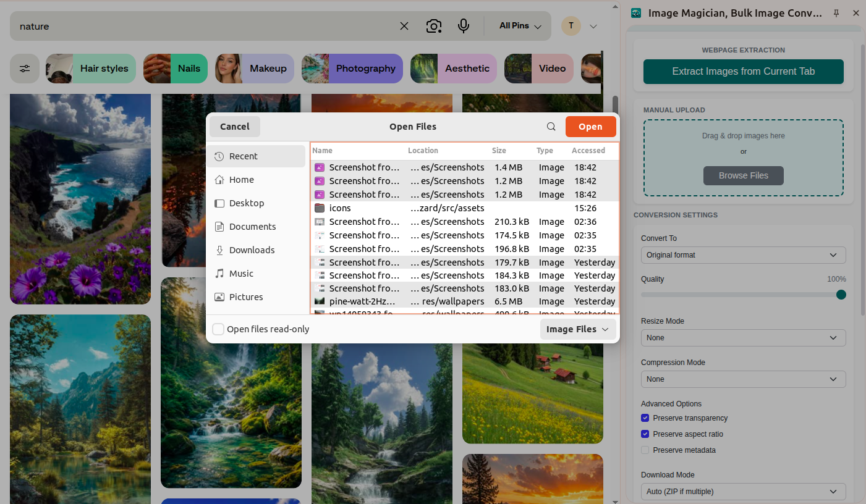866x504 pixels.
Task: Select Pictures in the dialog sidebar
Action: tap(256, 297)
